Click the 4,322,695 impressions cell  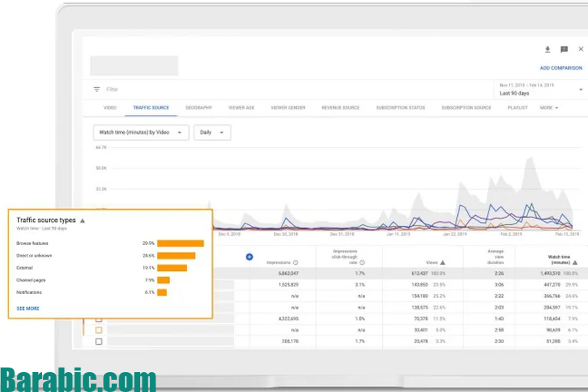(x=289, y=318)
